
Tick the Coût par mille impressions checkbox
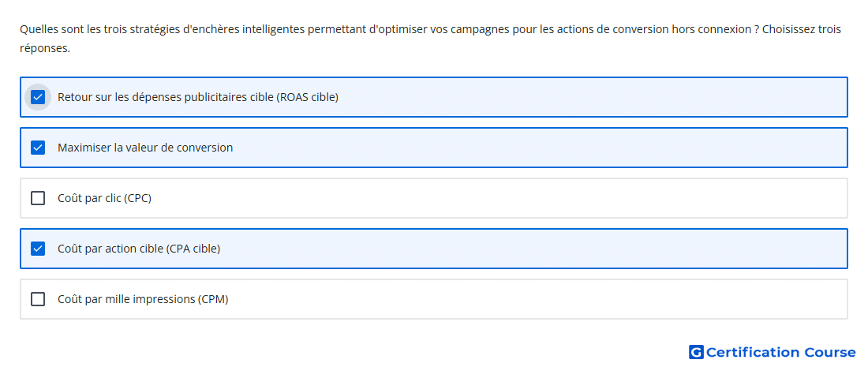point(38,299)
